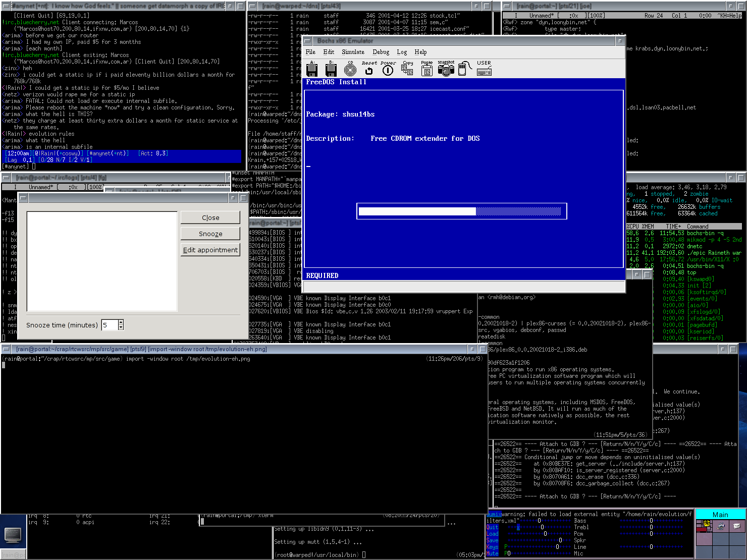Select the Main desktop label in pager

tap(720, 515)
